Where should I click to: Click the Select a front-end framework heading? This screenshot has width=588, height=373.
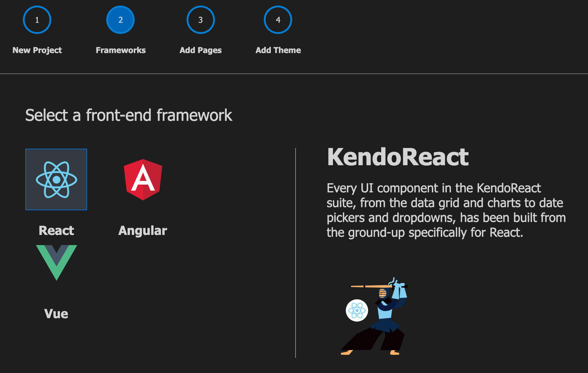pos(129,115)
